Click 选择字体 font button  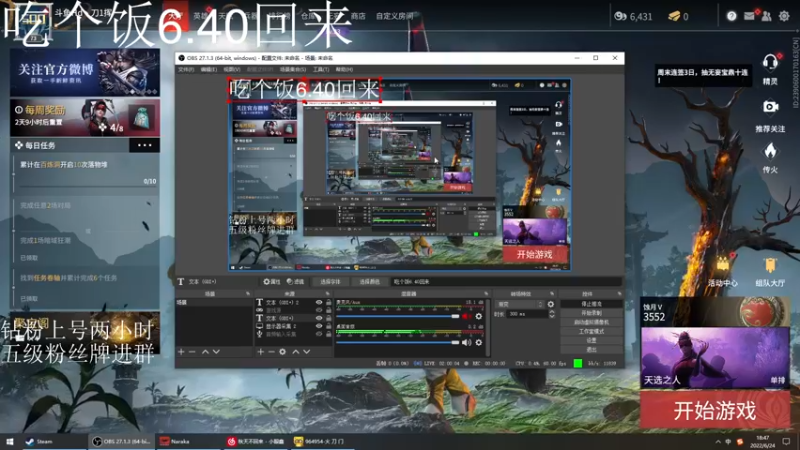tap(330, 282)
